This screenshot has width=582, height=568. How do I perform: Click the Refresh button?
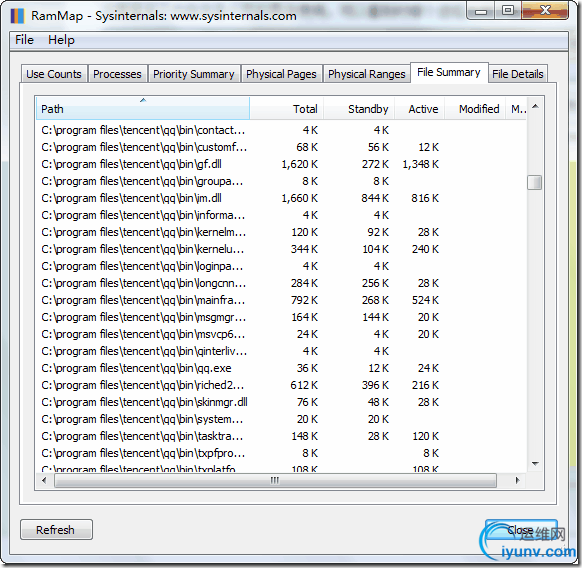(x=56, y=529)
